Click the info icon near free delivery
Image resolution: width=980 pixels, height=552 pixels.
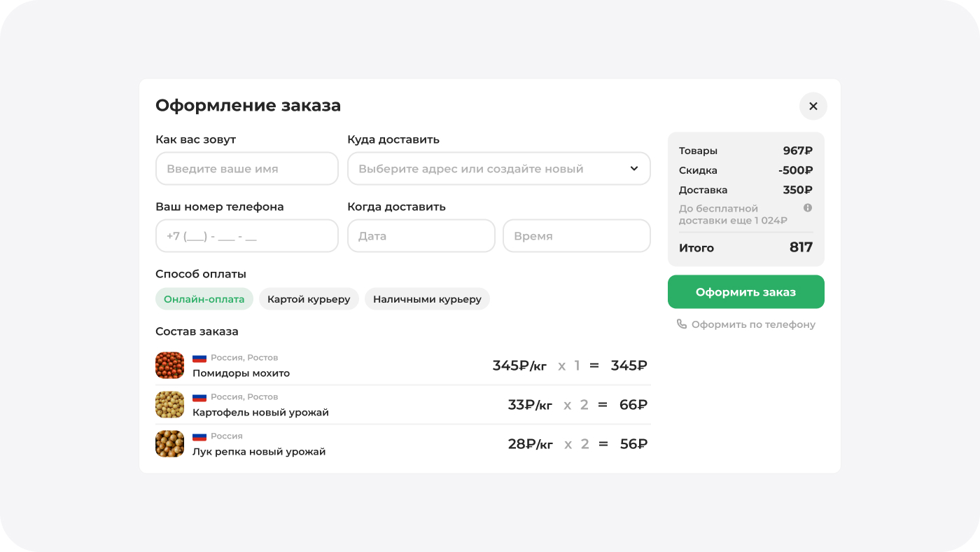807,208
